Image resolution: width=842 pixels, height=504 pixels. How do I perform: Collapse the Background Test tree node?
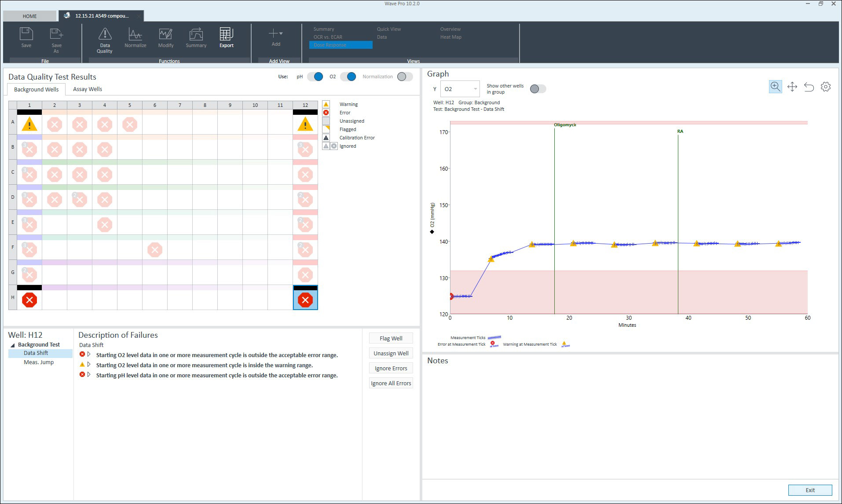click(12, 345)
